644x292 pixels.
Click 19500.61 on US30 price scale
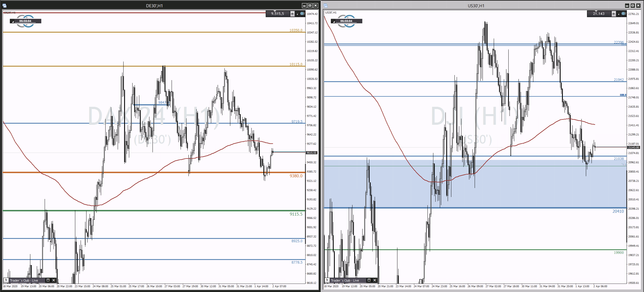pos(633,283)
